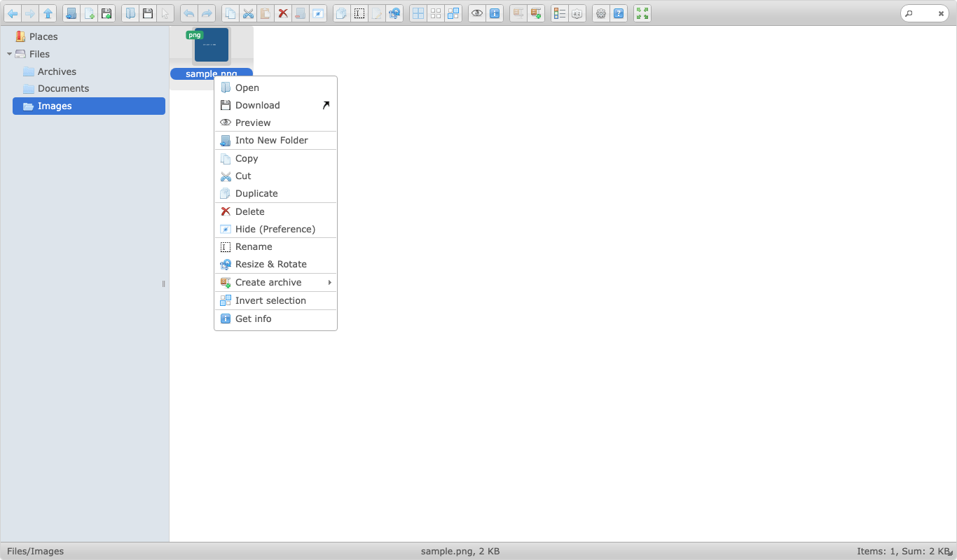Click the toolbar cut scissors icon
The width and height of the screenshot is (957, 560).
pos(248,13)
